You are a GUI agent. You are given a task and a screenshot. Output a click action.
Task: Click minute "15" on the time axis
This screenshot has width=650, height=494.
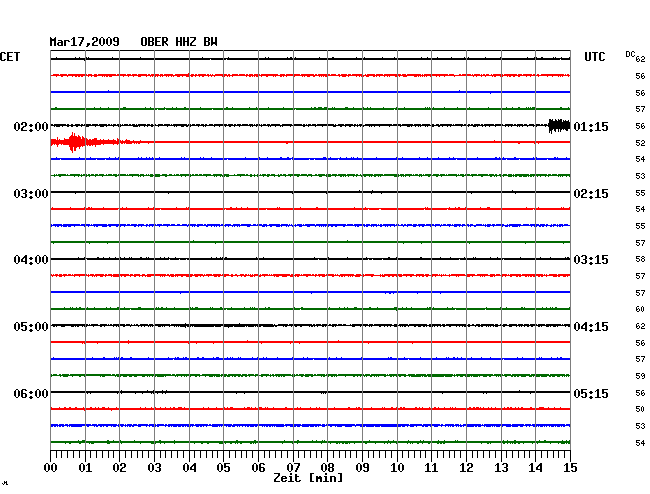[x=570, y=467]
